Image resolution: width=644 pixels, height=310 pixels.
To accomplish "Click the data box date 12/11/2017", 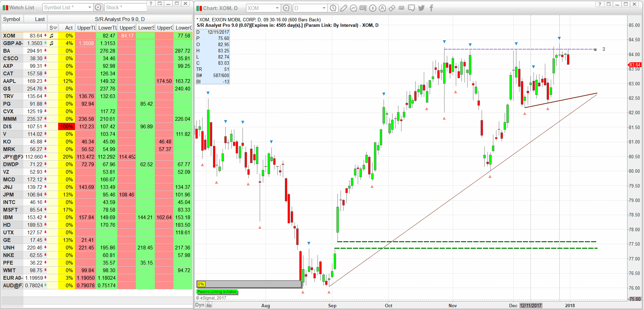I will [x=218, y=32].
